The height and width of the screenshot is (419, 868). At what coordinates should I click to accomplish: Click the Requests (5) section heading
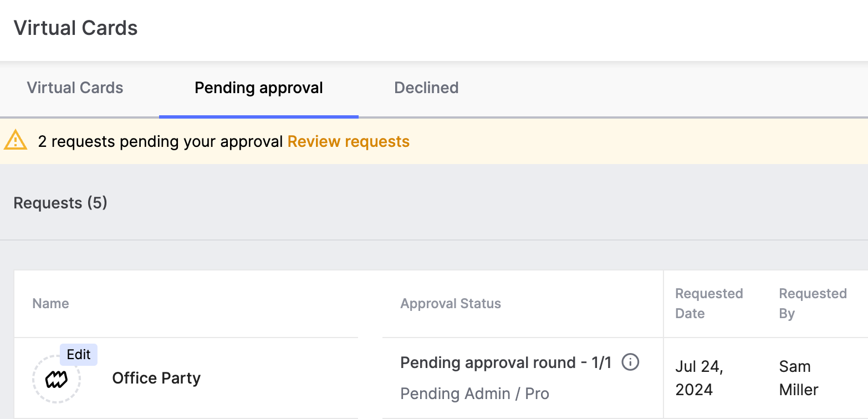pyautogui.click(x=60, y=203)
